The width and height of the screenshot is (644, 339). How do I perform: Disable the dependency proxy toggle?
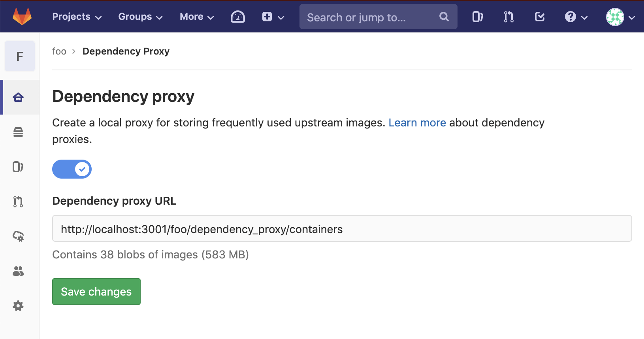(x=72, y=169)
